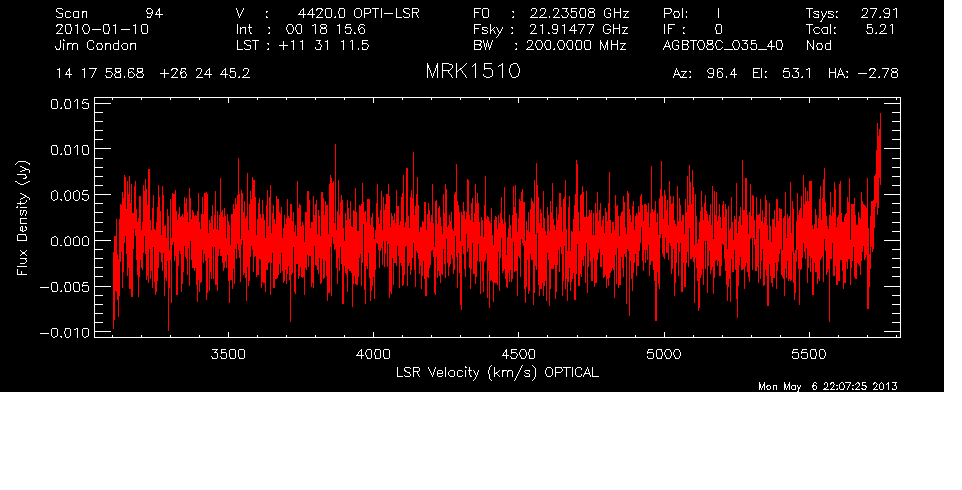Viewport: 962px width, 490px height.
Task: Click the Pol: I label
Action: [x=691, y=13]
